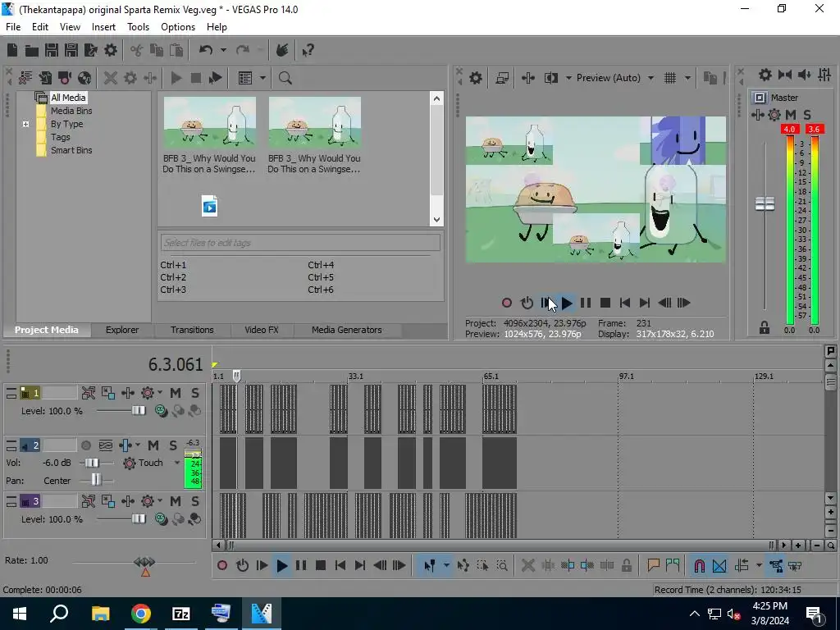Mute the Master bus
This screenshot has height=630, width=840.
[791, 115]
